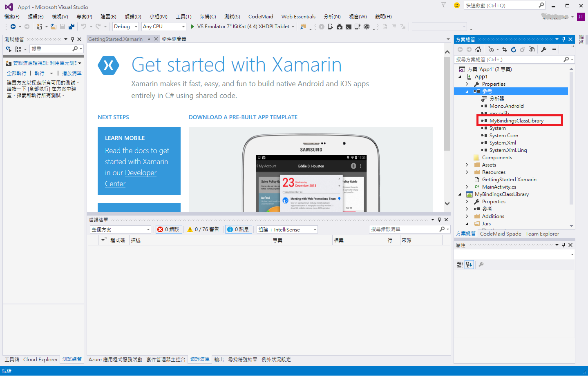Click Home icon in Solution Explorer toolbar
Viewport: 588px width, 376px height.
click(478, 49)
